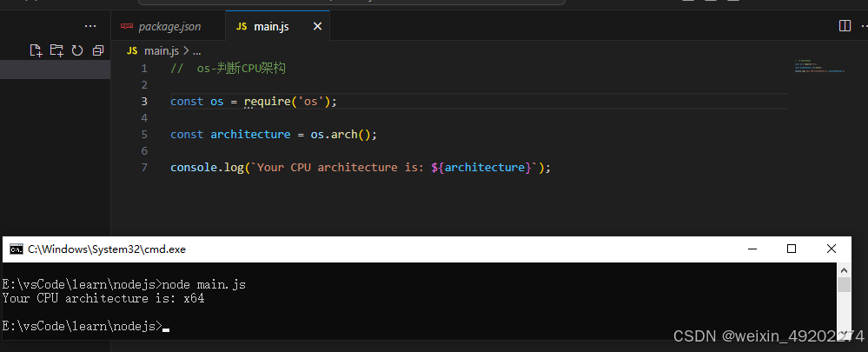The width and height of the screenshot is (868, 352).
Task: Click the os.arch() call in line 5
Action: pyautogui.click(x=340, y=135)
